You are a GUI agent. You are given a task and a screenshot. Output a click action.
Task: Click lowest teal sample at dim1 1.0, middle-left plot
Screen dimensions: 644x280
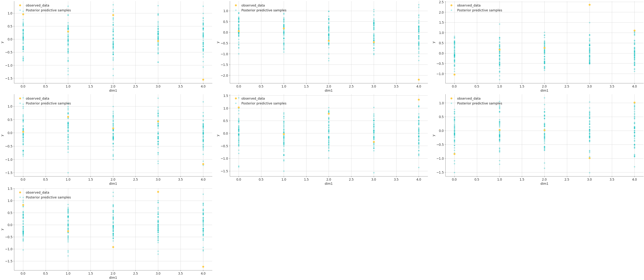[x=68, y=172]
